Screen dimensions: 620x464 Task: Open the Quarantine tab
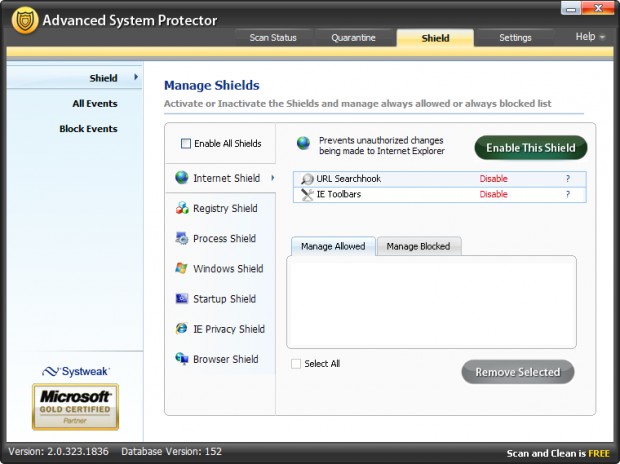pyautogui.click(x=353, y=38)
